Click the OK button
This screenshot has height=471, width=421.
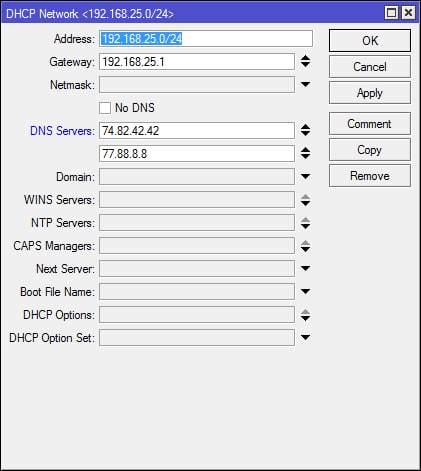(x=370, y=40)
